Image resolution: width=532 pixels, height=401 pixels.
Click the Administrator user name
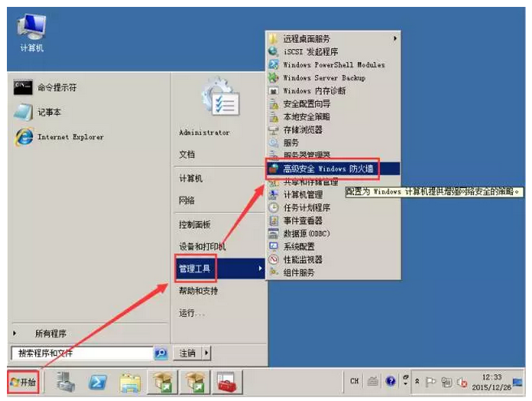(x=204, y=133)
